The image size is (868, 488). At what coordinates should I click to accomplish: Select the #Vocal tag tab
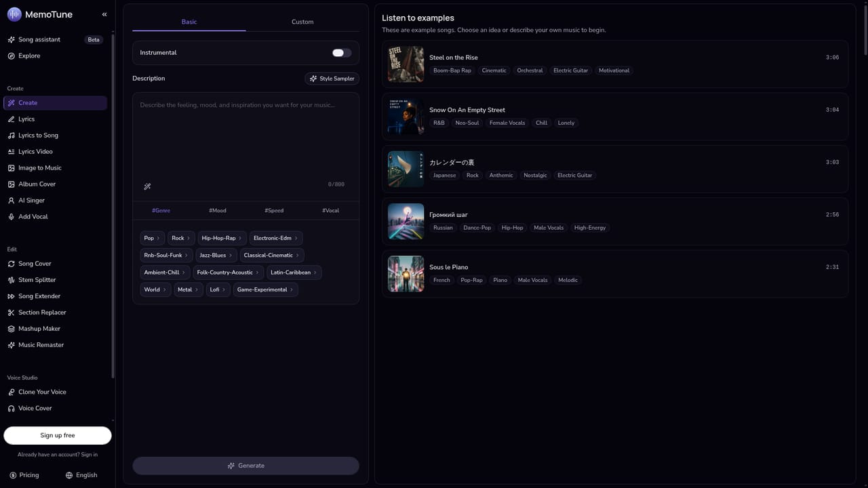(331, 211)
